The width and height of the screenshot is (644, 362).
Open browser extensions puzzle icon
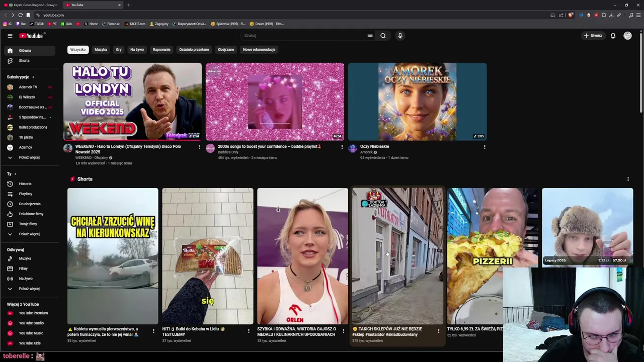pyautogui.click(x=604, y=15)
